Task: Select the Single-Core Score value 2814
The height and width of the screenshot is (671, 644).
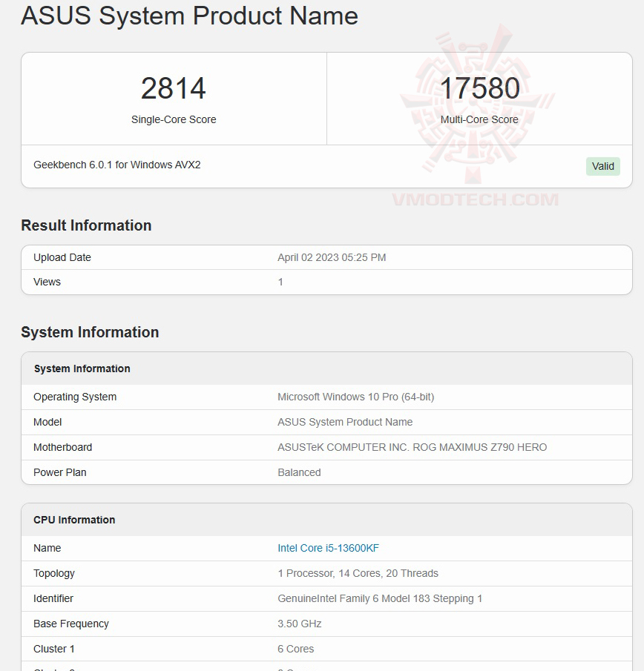Action: [x=174, y=88]
